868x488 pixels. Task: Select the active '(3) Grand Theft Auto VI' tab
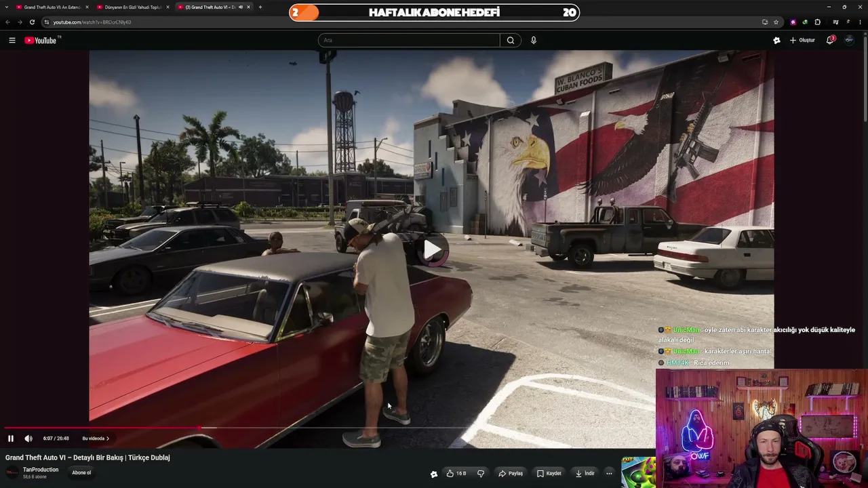(210, 7)
